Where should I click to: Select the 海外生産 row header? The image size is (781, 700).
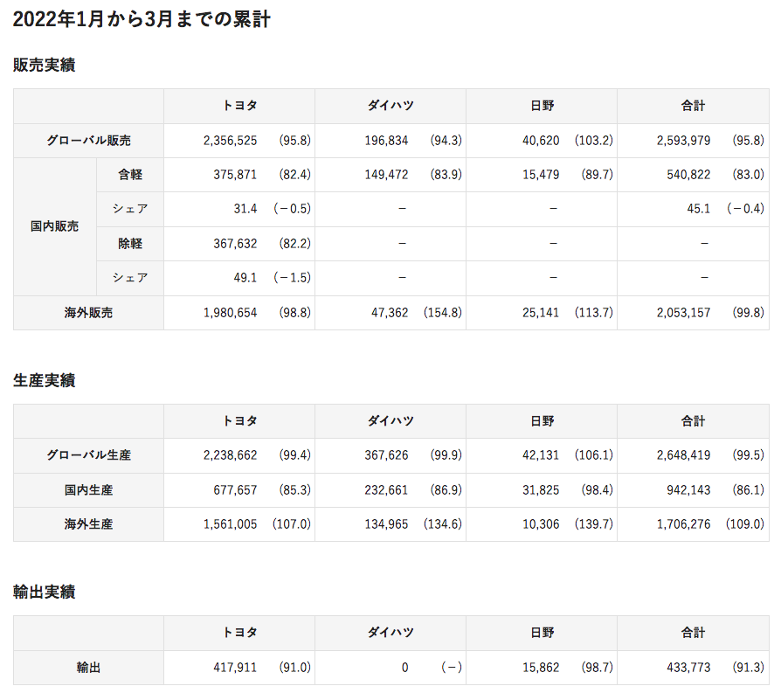coord(88,524)
